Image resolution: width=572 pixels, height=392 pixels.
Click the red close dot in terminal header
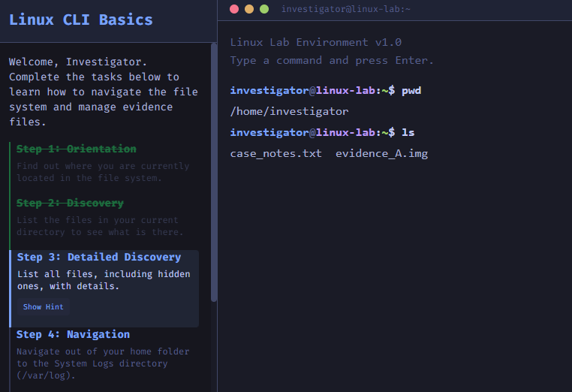234,9
